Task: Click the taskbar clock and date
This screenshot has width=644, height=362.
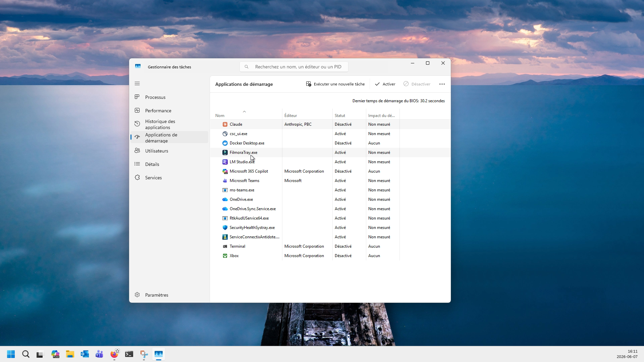Action: [x=627, y=354]
